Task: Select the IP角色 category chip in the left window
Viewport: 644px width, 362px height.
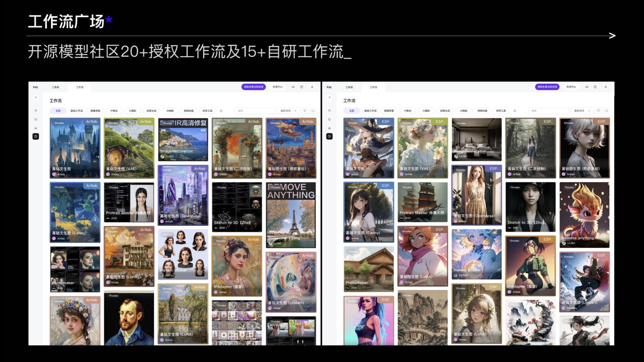Action: (114, 111)
